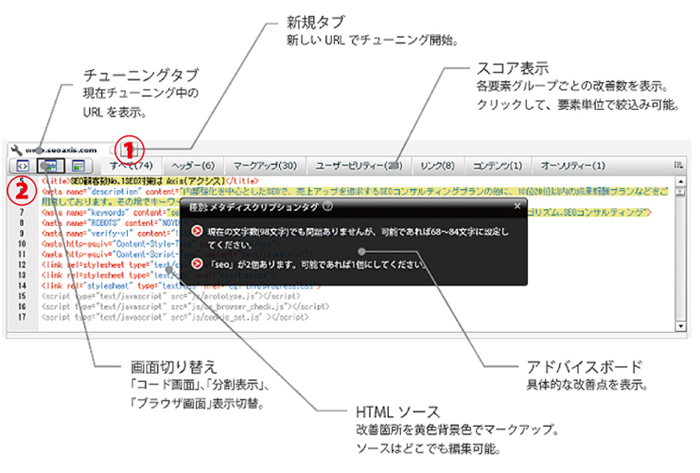
Task: Click the list options icon at tab row end
Action: (x=678, y=164)
